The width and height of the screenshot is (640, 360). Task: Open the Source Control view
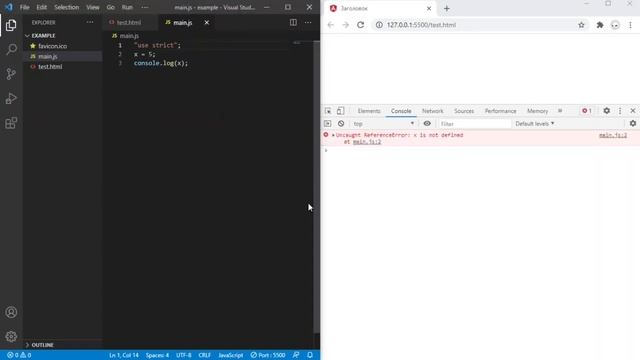[11, 74]
